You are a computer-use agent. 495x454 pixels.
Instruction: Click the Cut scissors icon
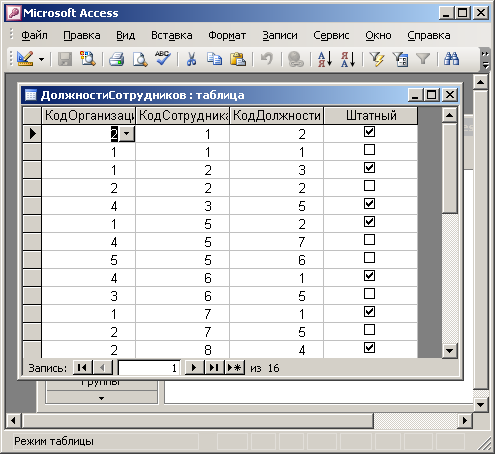(x=191, y=59)
